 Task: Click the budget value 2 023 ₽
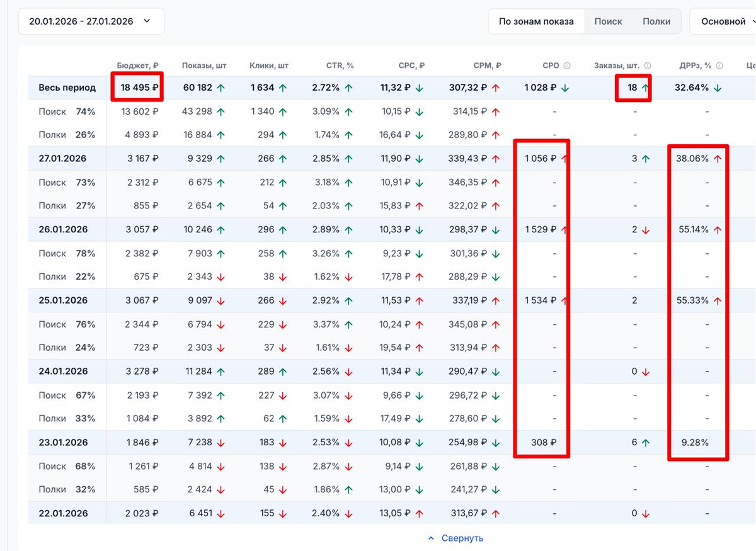tap(142, 514)
